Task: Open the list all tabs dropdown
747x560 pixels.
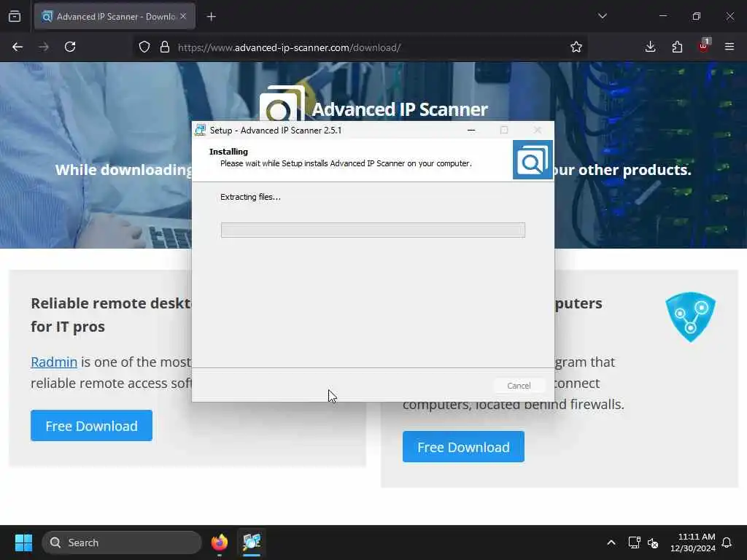Action: (x=602, y=16)
